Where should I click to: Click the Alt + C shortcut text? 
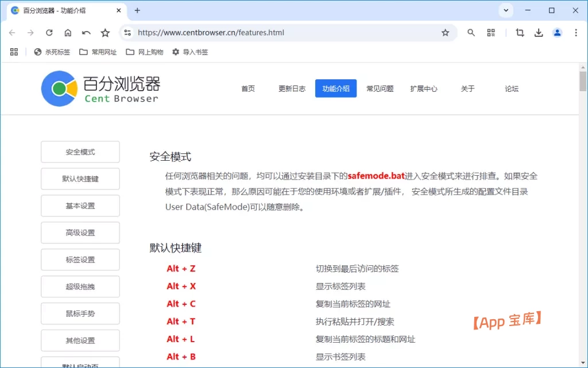pyautogui.click(x=181, y=304)
